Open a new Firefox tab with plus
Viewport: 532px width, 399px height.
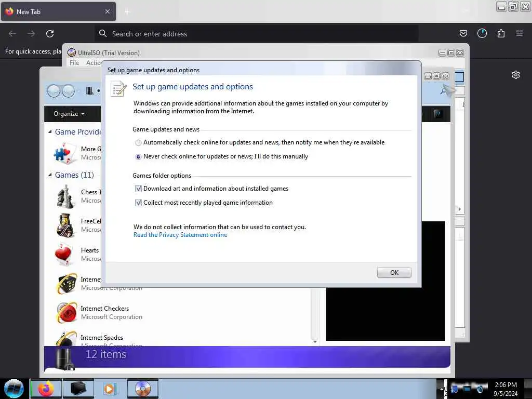click(127, 12)
